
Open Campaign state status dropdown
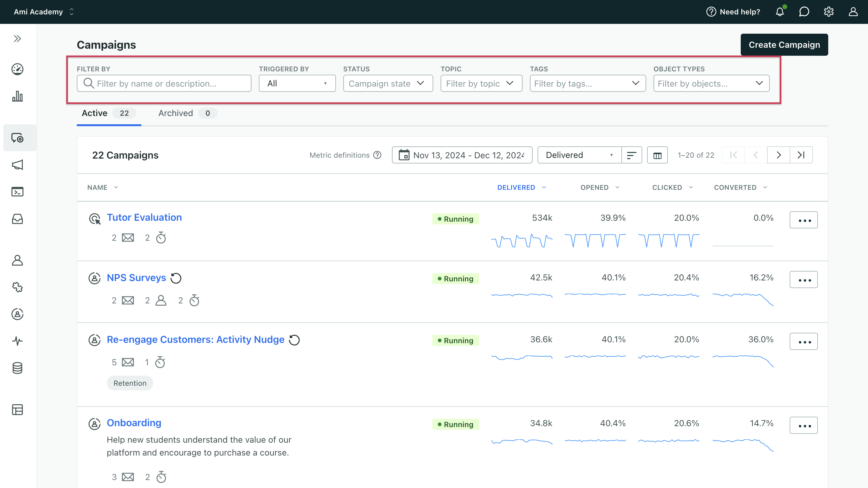[x=388, y=83]
